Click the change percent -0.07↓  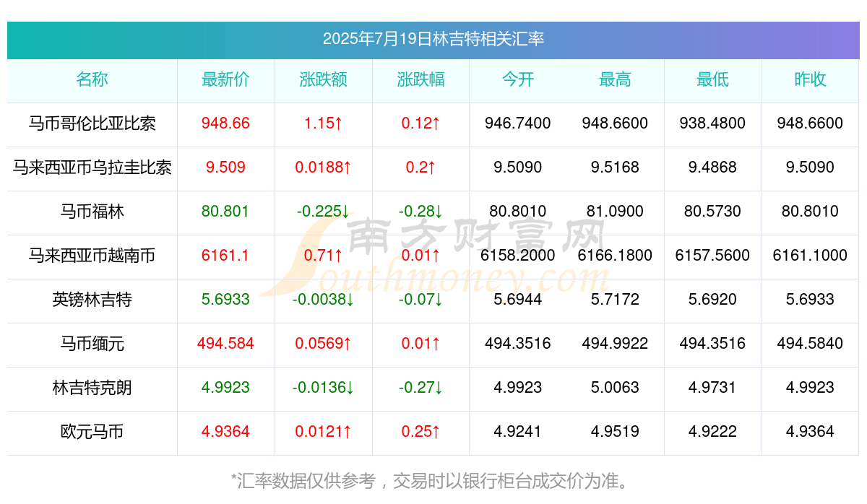pos(420,300)
